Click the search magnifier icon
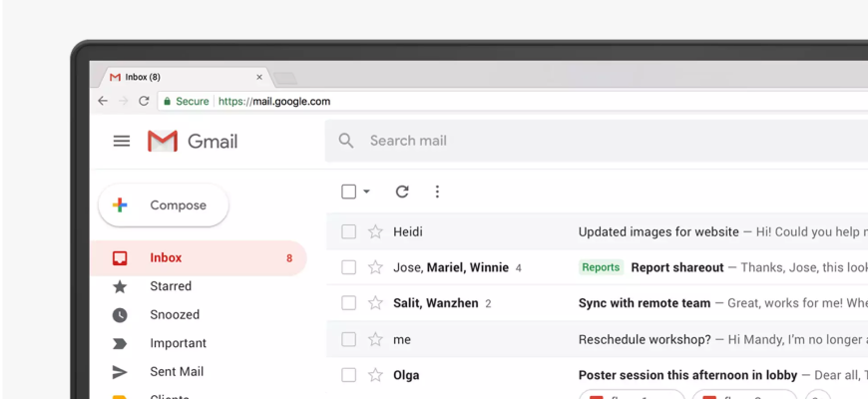Screen dimensions: 868x399 [346, 141]
